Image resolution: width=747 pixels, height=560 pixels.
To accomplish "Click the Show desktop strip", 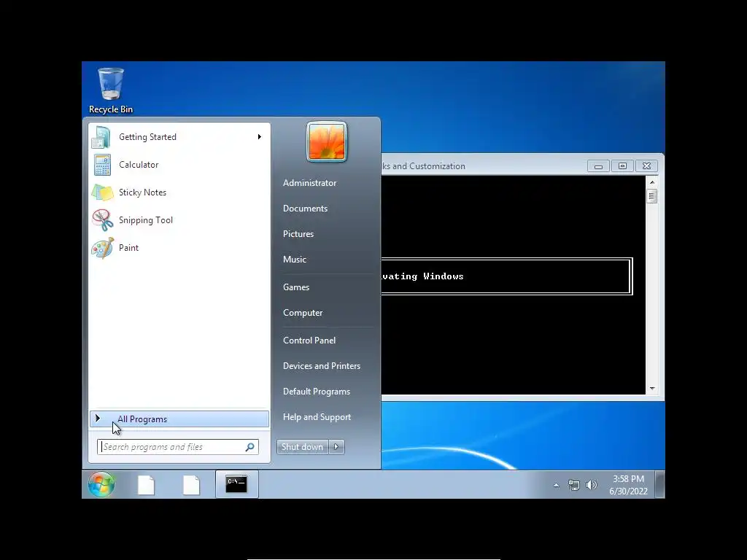I will click(x=659, y=484).
